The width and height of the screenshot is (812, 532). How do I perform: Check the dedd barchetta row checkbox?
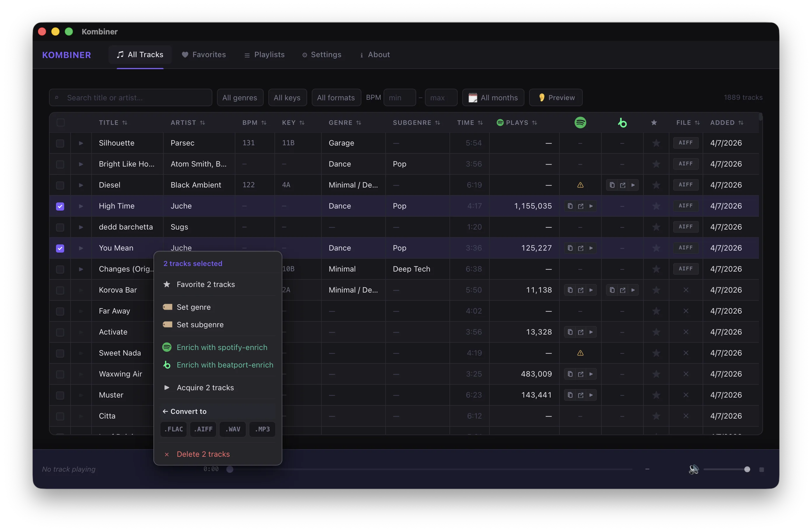tap(60, 227)
